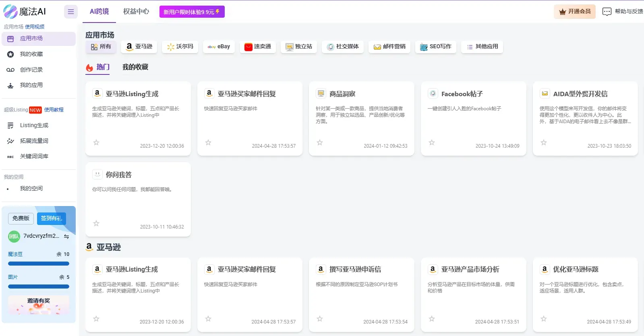Open 关键词词库 in the sidebar

coord(34,156)
